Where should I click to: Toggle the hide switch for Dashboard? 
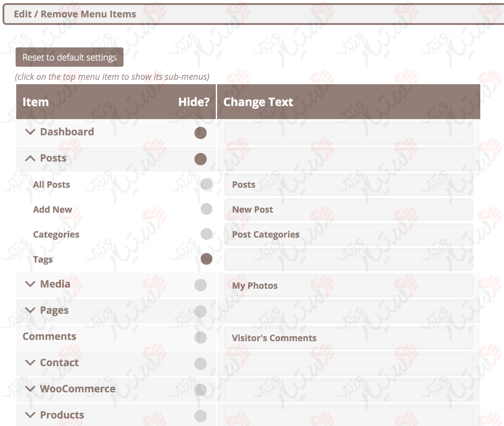[x=201, y=133]
